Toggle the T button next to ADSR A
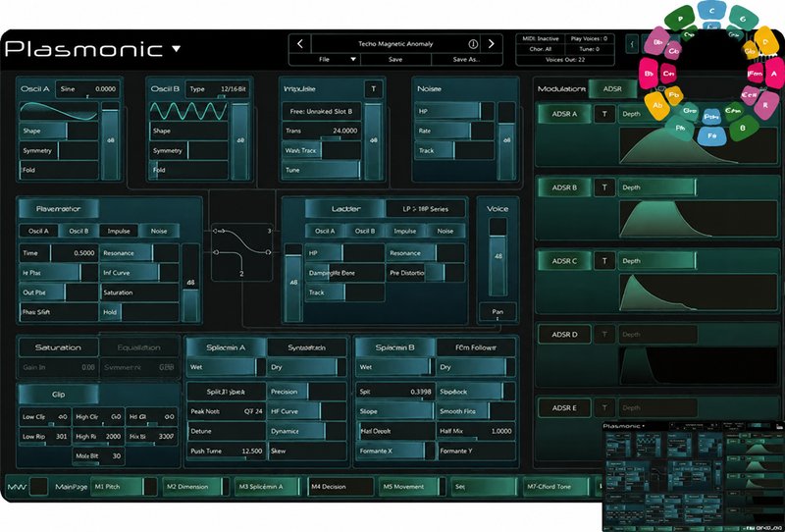This screenshot has width=785, height=532. coord(604,114)
